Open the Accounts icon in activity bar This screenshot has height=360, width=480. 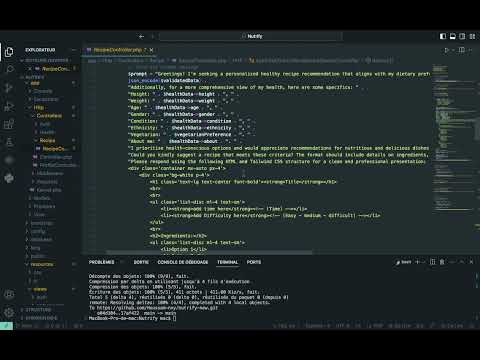coord(9,294)
